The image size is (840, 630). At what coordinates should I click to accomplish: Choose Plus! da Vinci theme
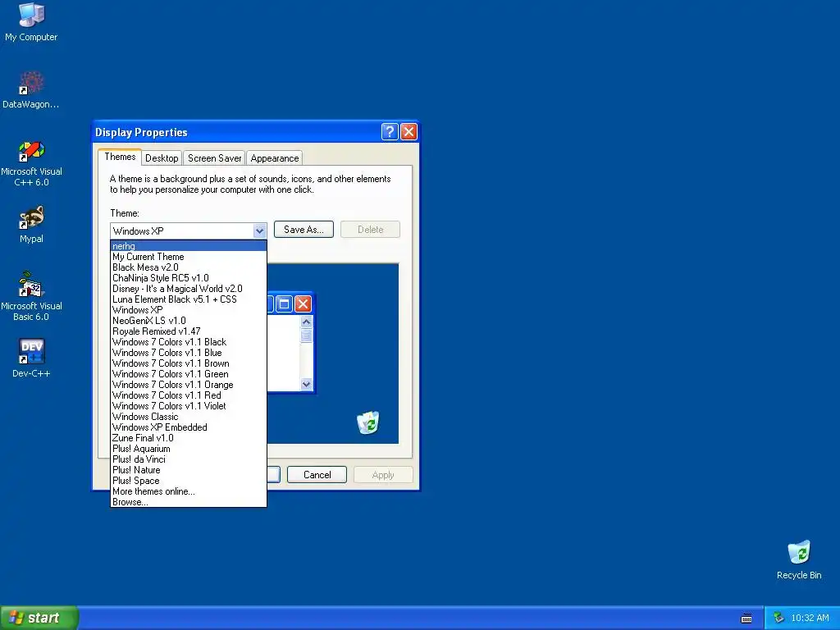pyautogui.click(x=188, y=459)
